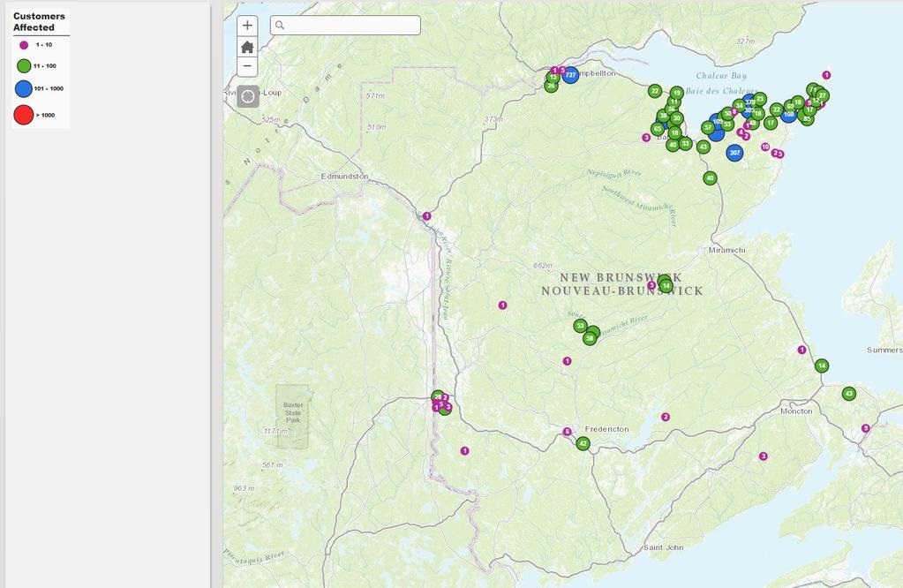Click the green 30 outage marker
Image resolution: width=903 pixels, height=588 pixels.
point(677,118)
